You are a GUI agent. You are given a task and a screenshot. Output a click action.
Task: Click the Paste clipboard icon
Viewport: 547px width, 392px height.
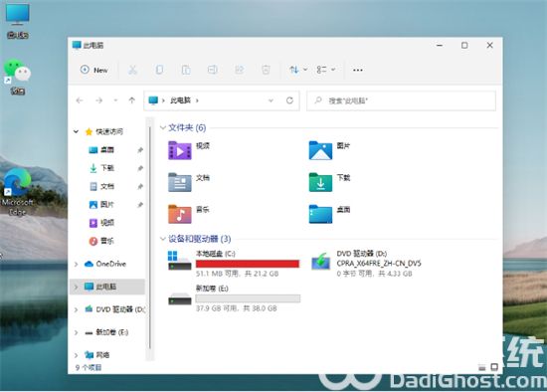[186, 70]
